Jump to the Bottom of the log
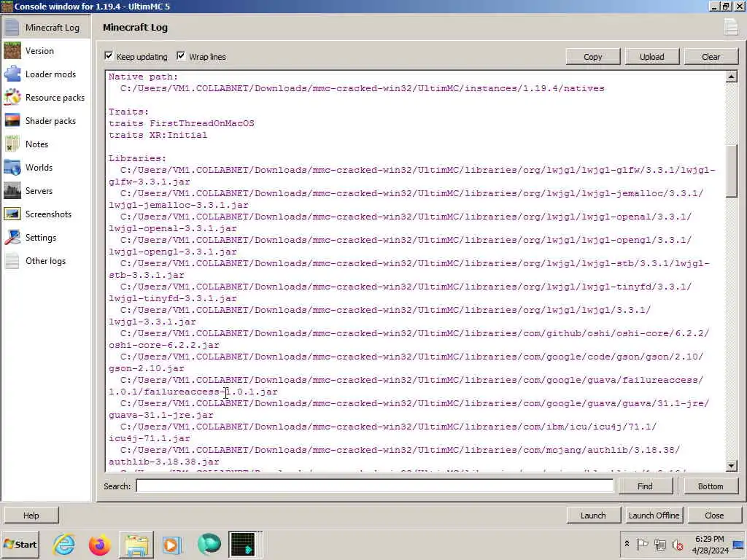Image resolution: width=747 pixels, height=560 pixels. coord(711,486)
